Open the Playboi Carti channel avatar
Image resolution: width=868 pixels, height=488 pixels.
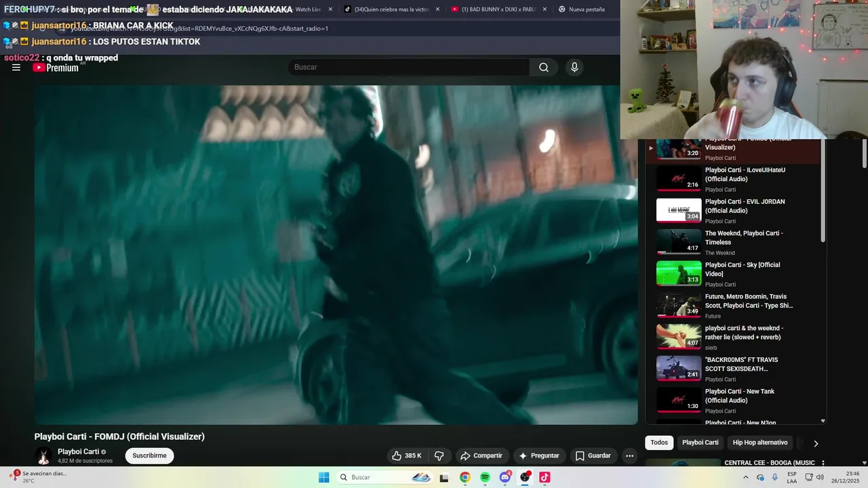pos(43,456)
